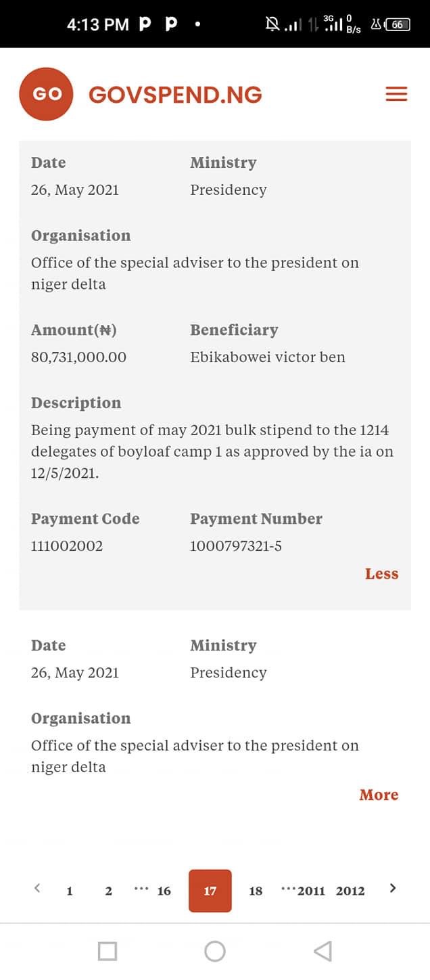Open the recent apps square icon

click(107, 951)
